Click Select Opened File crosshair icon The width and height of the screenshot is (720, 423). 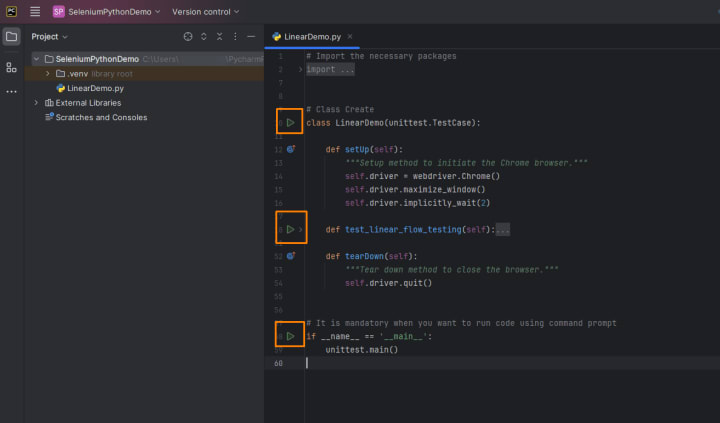point(188,37)
